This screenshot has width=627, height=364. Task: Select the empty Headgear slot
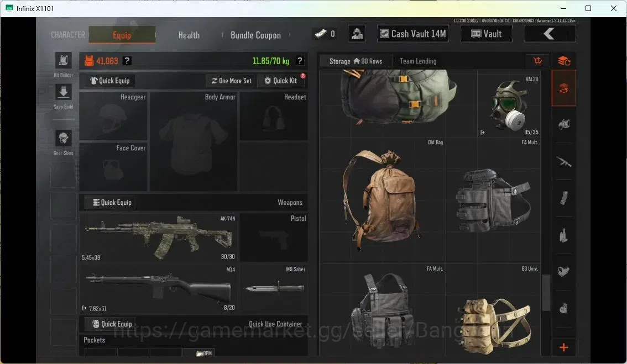[x=113, y=116]
